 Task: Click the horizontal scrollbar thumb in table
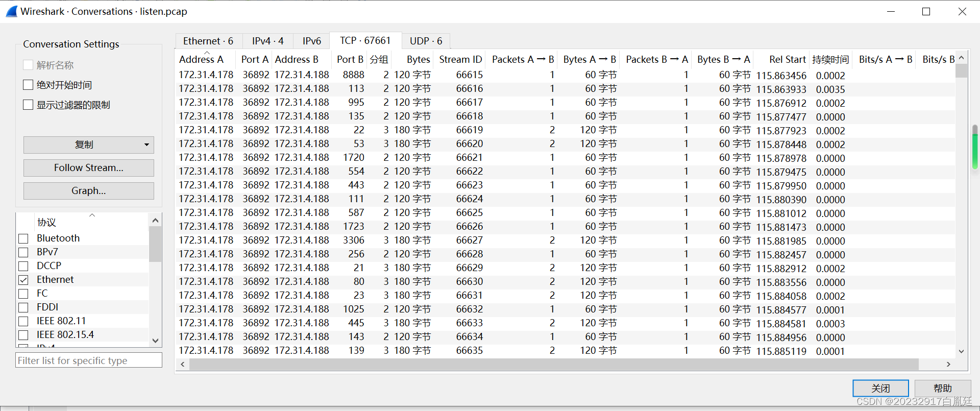(x=554, y=364)
